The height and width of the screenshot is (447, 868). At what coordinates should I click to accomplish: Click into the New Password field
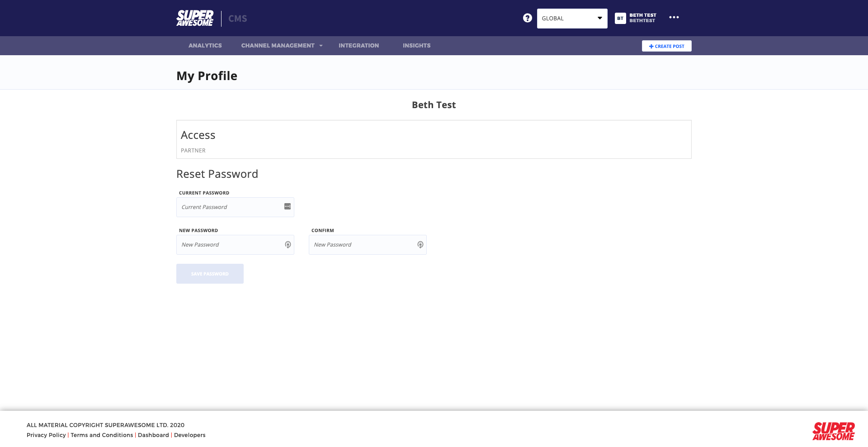click(231, 245)
